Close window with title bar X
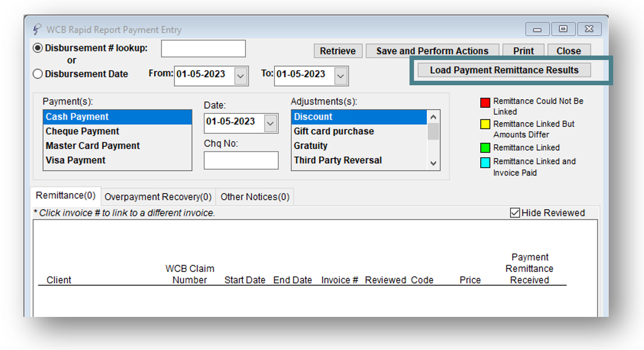Image resolution: width=644 pixels, height=350 pixels. [x=590, y=29]
